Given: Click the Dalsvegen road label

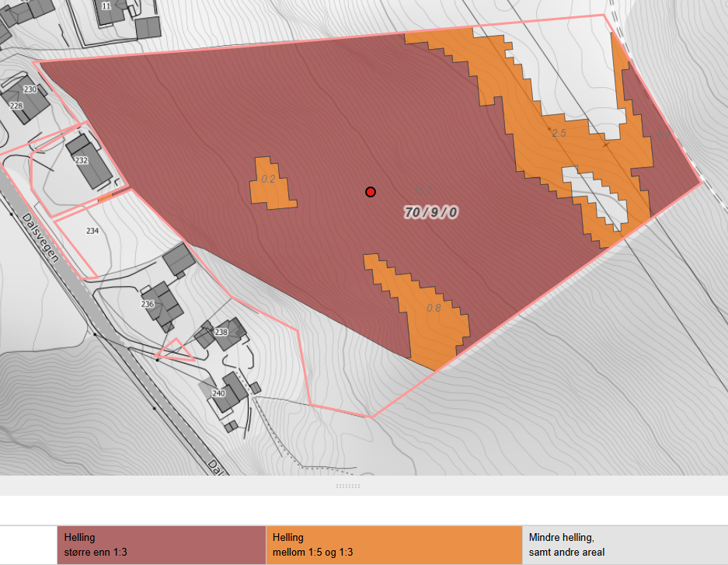Looking at the screenshot, I should [x=41, y=238].
